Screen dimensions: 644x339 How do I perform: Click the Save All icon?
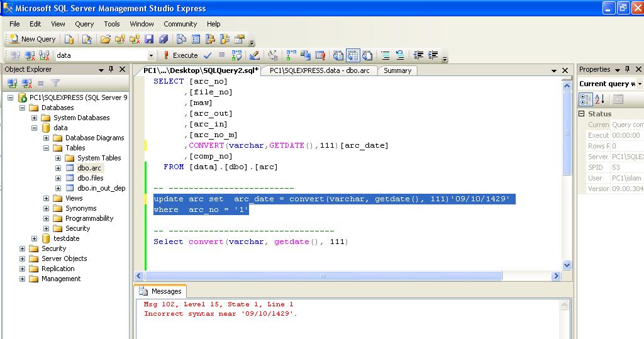point(164,39)
